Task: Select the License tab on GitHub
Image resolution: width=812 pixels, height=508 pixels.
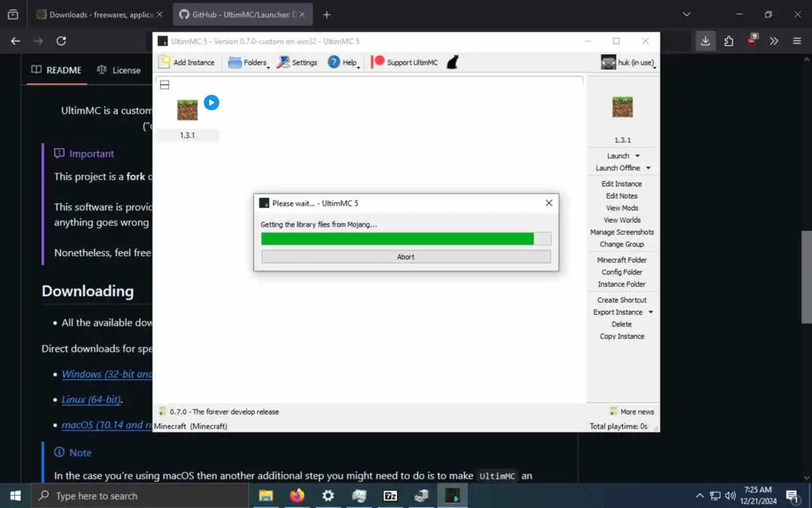Action: (119, 70)
